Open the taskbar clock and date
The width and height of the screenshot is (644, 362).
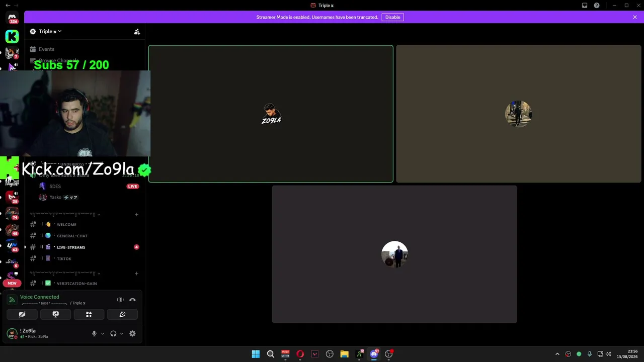(x=627, y=354)
